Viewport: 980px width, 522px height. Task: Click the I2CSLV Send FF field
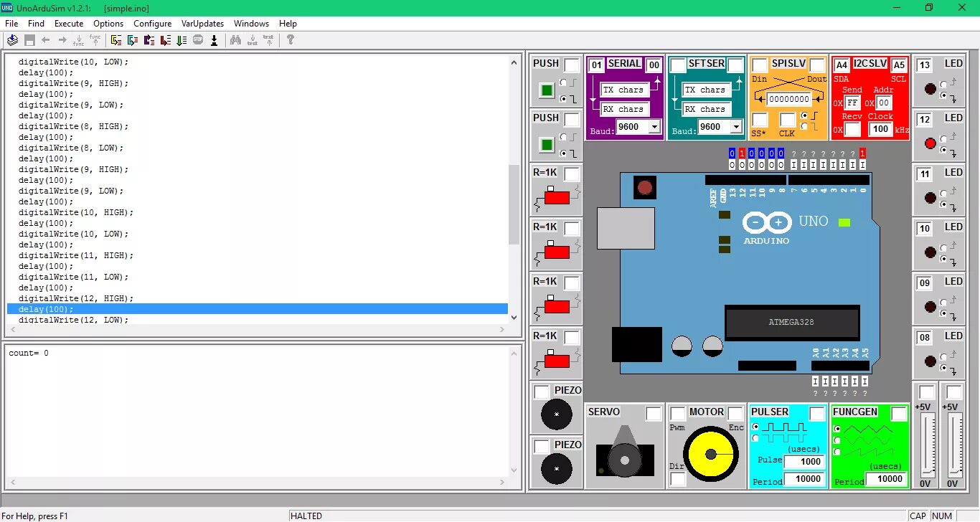tap(852, 103)
